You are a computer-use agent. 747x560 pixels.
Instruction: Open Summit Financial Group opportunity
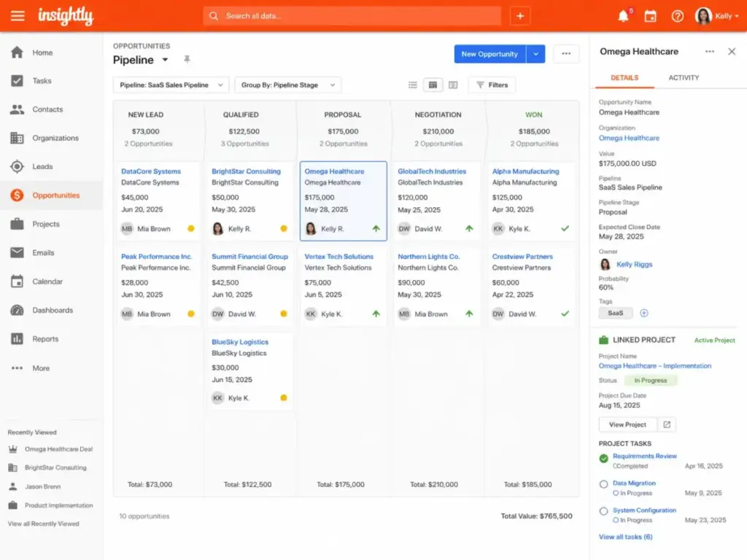tap(249, 256)
